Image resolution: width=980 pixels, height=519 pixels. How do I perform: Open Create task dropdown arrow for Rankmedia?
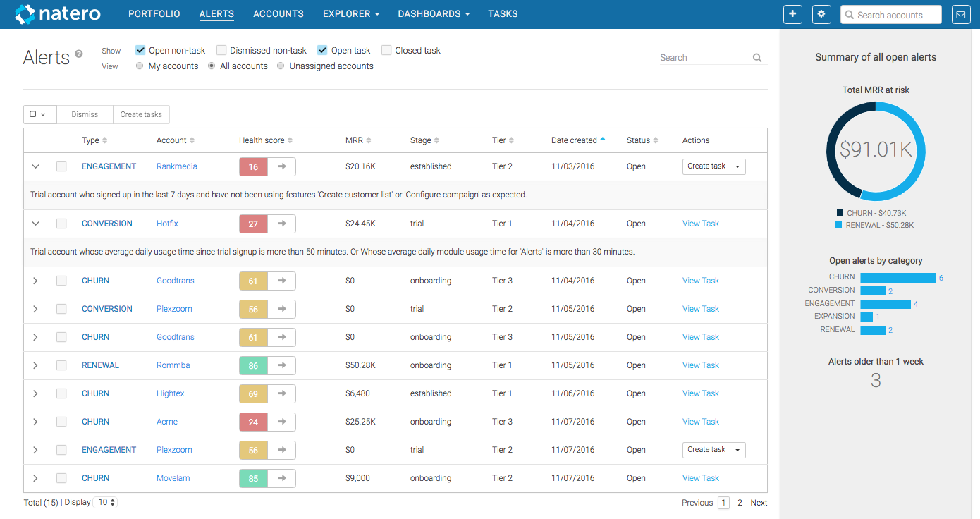(737, 166)
